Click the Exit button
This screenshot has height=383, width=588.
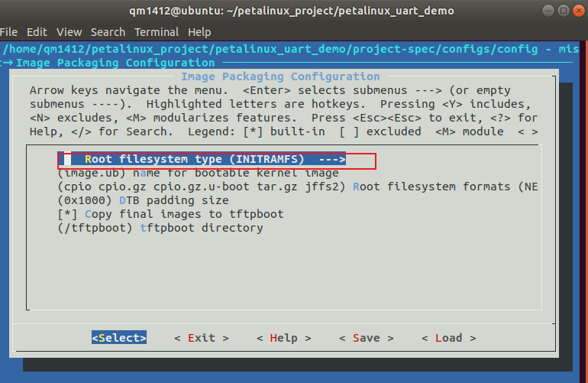pyautogui.click(x=202, y=338)
